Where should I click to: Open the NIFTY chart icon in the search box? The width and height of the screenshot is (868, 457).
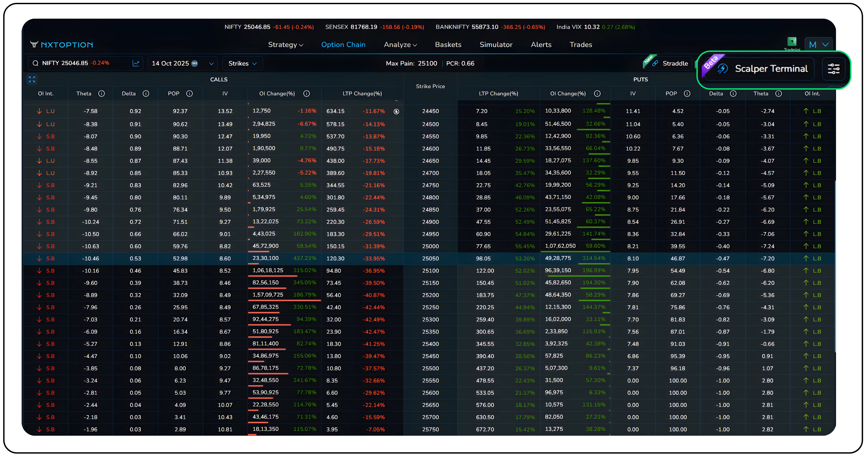coord(136,63)
